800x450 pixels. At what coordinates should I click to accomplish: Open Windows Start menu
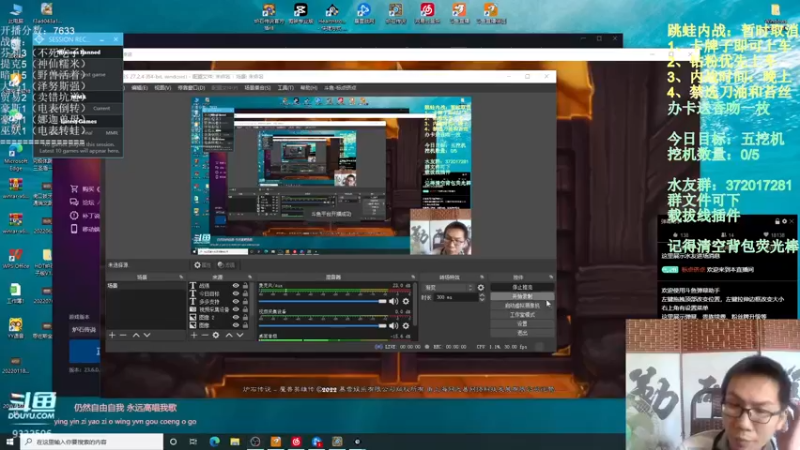tap(10, 441)
